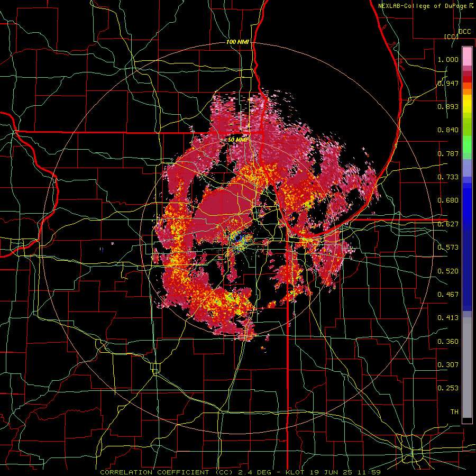Click the 0.413 legend value

click(x=448, y=318)
